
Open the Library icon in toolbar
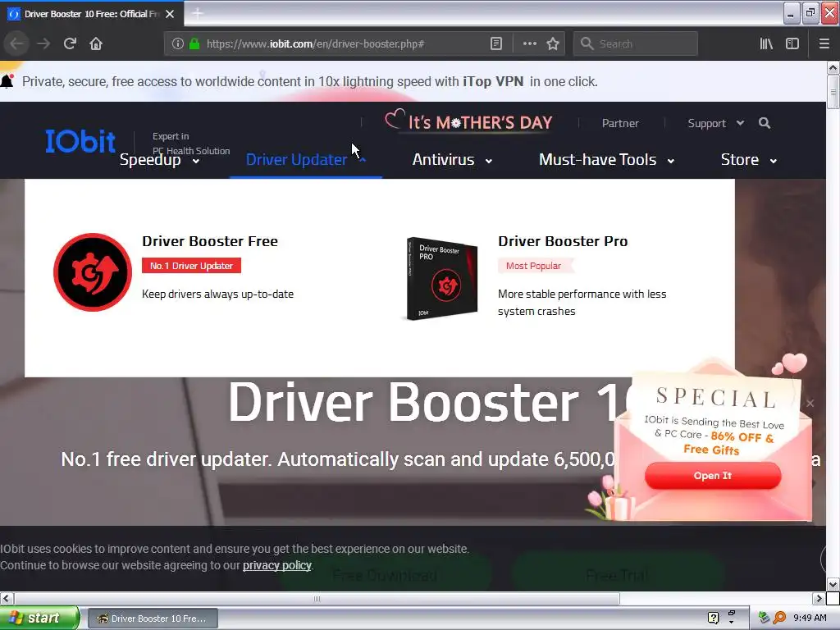click(766, 43)
